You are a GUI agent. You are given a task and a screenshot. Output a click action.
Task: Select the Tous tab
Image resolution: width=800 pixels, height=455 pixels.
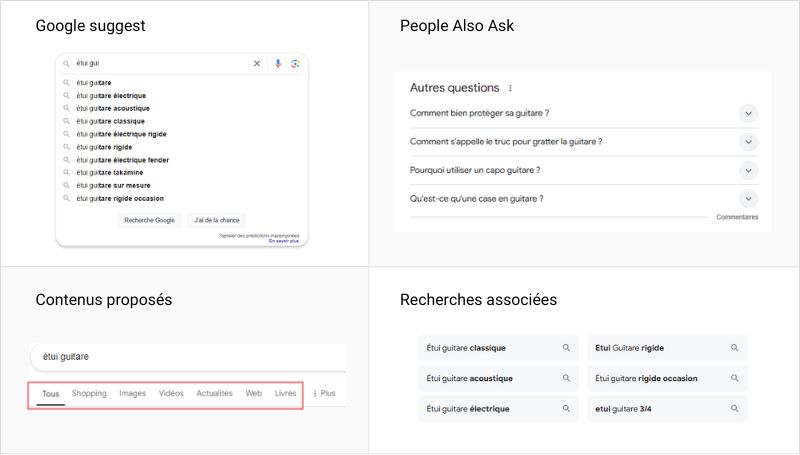pyautogui.click(x=51, y=393)
